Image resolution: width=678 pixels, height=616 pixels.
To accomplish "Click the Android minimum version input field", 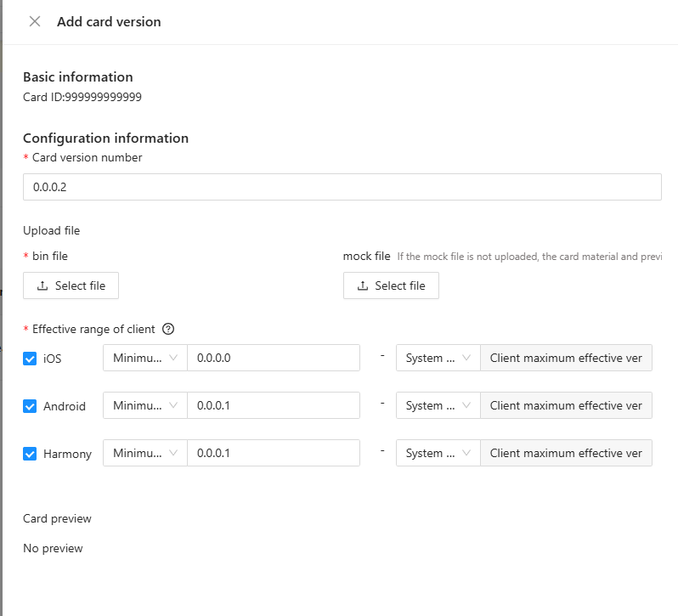I will (273, 405).
